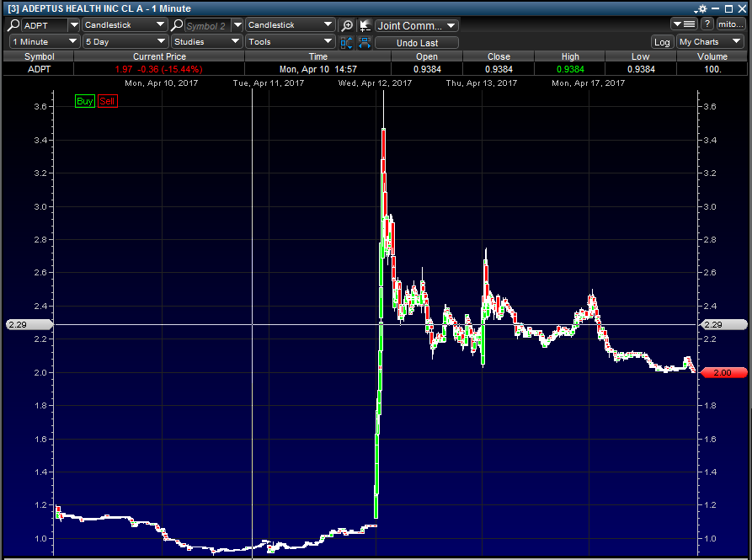Screen dimensions: 752x560
Task: Select the crosshair cursor tool icon
Action: (x=365, y=25)
